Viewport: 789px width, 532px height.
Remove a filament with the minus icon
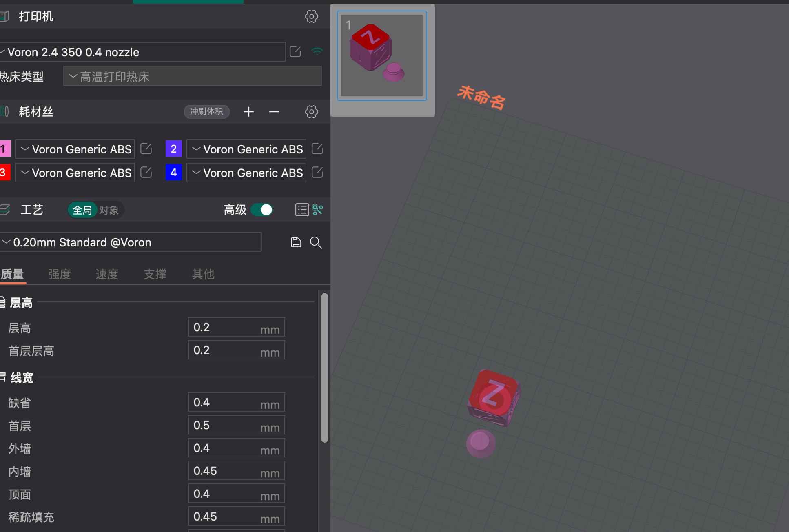point(274,112)
